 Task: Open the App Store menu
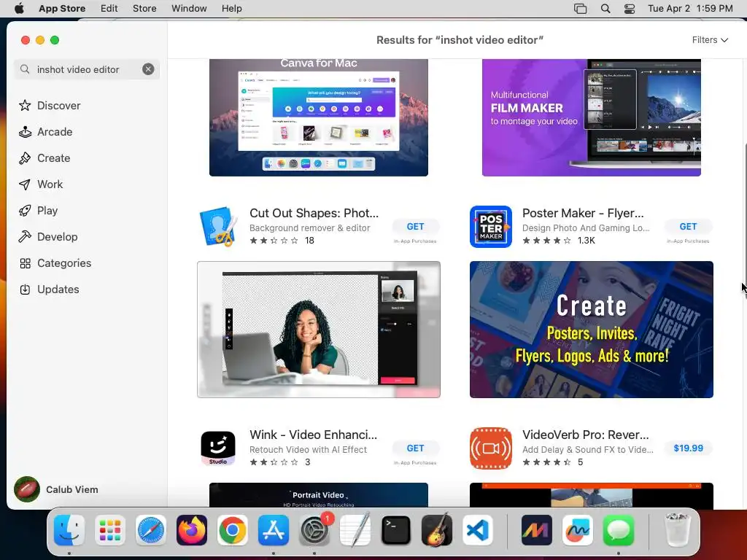[x=62, y=8]
